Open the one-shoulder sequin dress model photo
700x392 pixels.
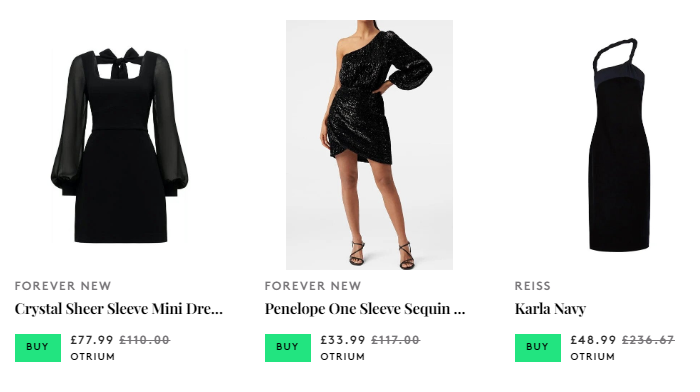click(369, 145)
